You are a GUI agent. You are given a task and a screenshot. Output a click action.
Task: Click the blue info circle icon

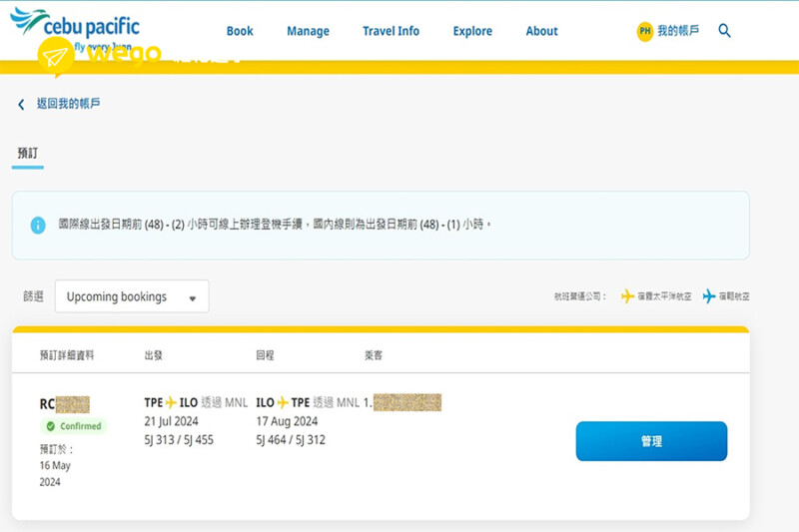pos(38,225)
